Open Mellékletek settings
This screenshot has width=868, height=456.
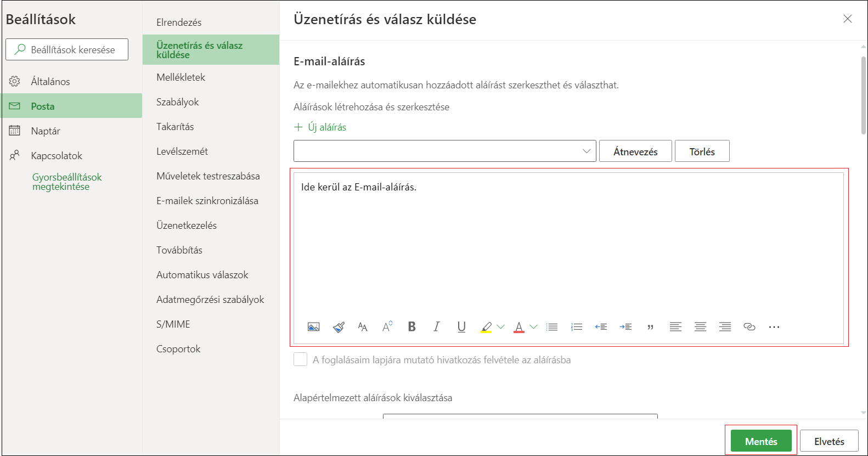point(181,77)
